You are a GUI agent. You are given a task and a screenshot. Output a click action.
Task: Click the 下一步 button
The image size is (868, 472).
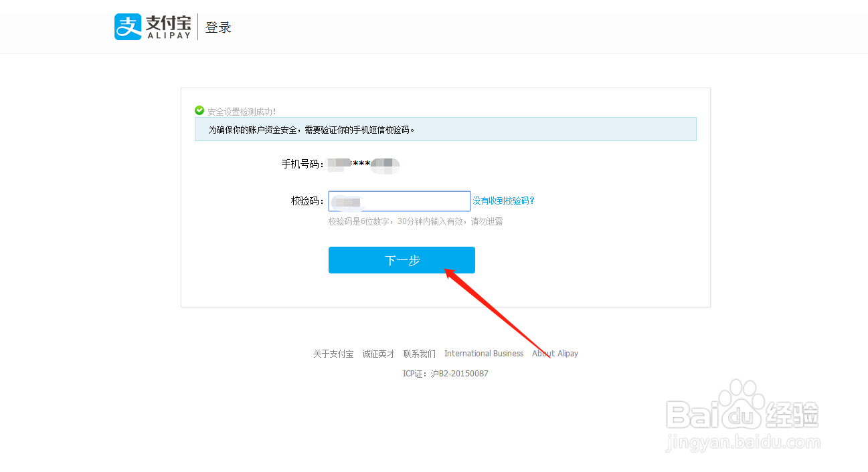(402, 260)
